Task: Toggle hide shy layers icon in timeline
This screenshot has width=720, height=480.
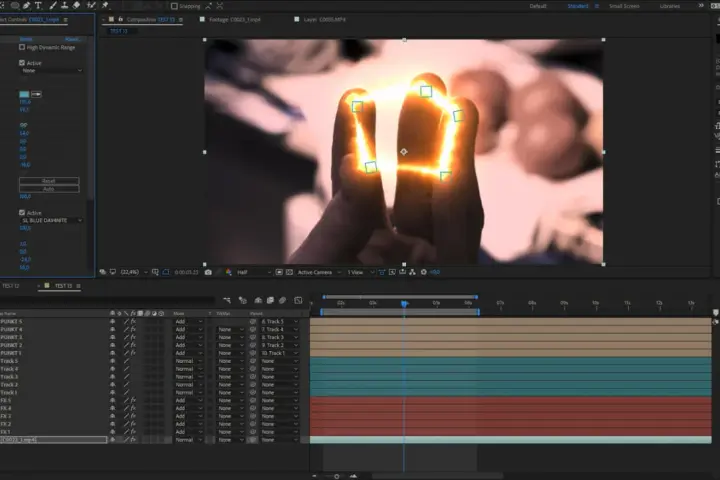Action: [x=258, y=300]
